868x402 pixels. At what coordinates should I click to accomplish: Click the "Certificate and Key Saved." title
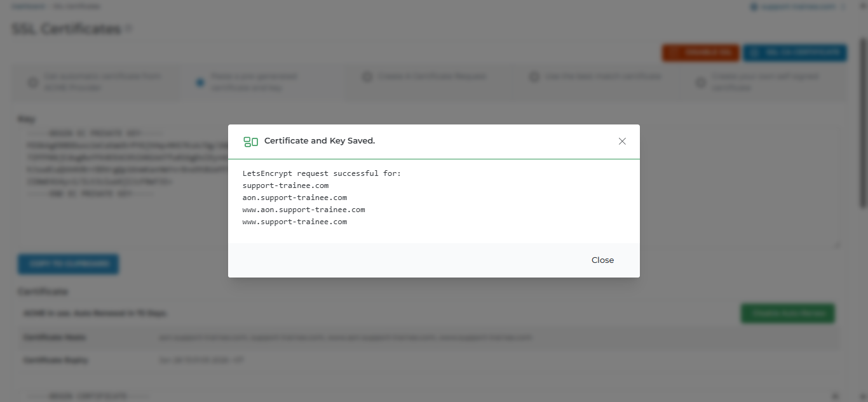(320, 141)
